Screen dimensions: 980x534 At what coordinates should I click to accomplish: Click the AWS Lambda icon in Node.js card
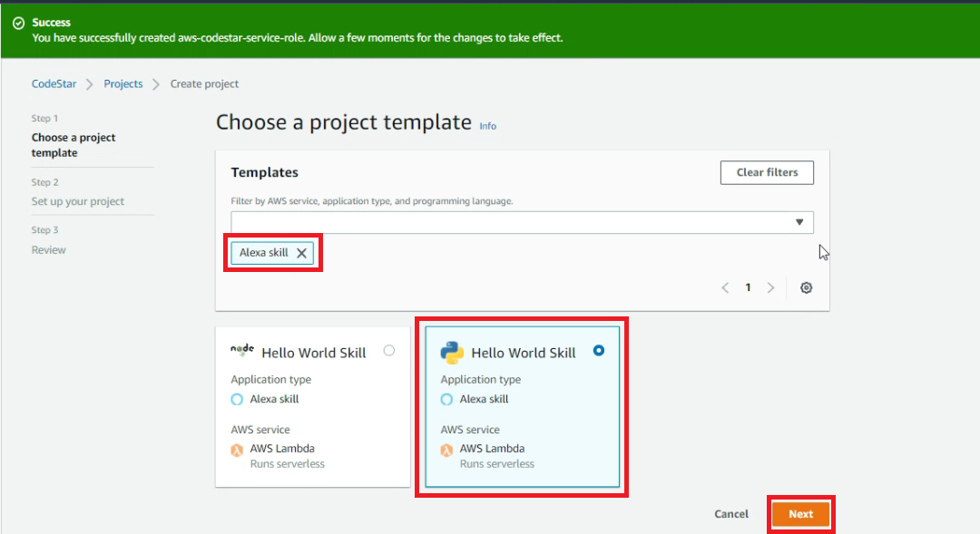pos(237,451)
